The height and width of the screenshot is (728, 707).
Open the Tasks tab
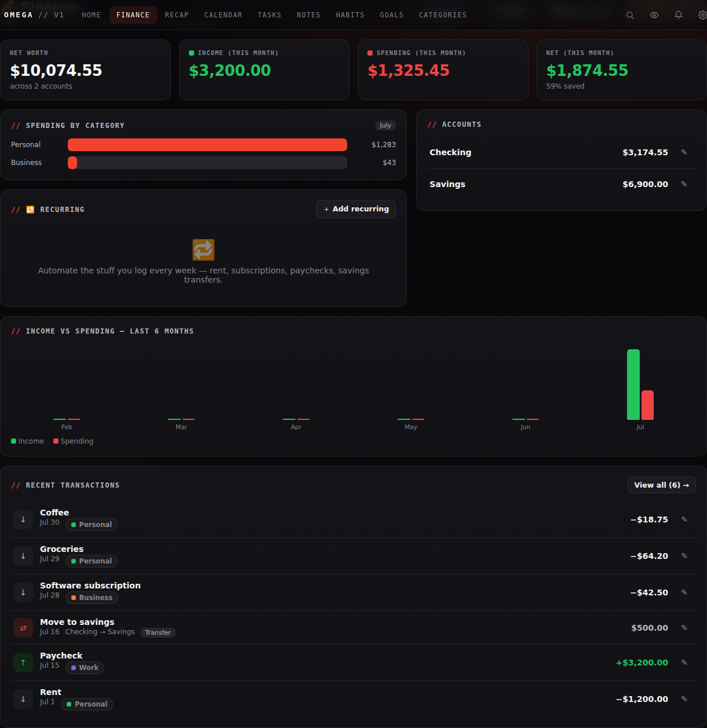(x=269, y=15)
